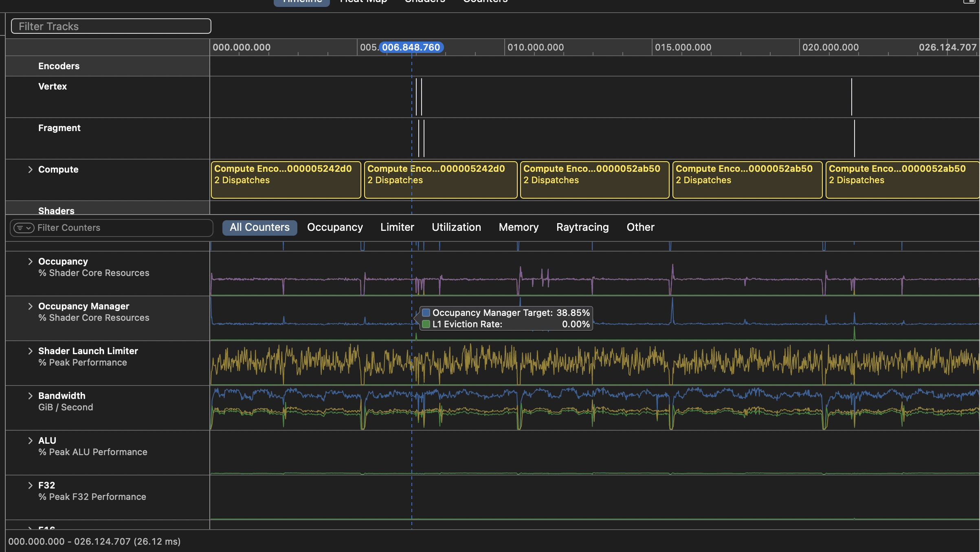Switch to the Limiter counters tab

pyautogui.click(x=397, y=228)
